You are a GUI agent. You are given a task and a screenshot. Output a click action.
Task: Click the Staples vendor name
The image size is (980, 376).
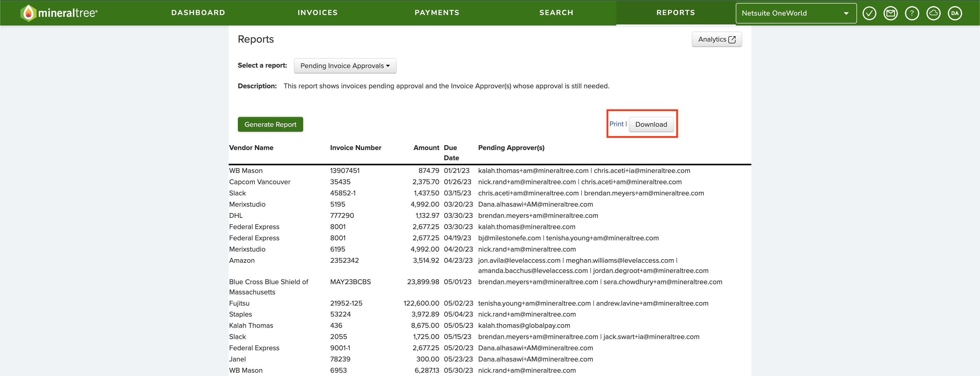click(240, 315)
